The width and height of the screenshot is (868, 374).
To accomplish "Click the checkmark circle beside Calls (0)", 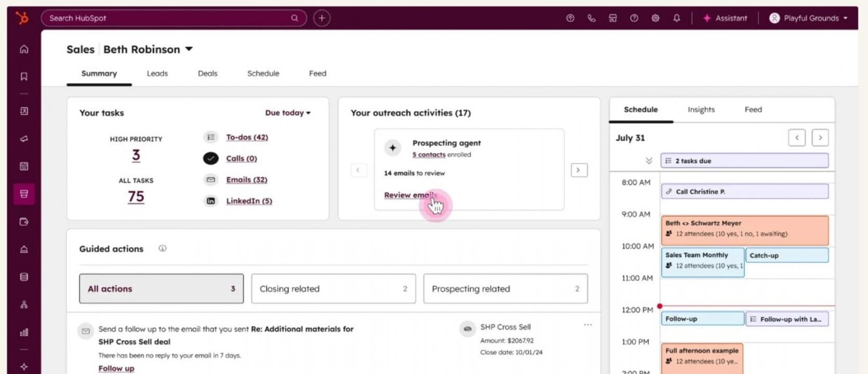I will (x=211, y=158).
